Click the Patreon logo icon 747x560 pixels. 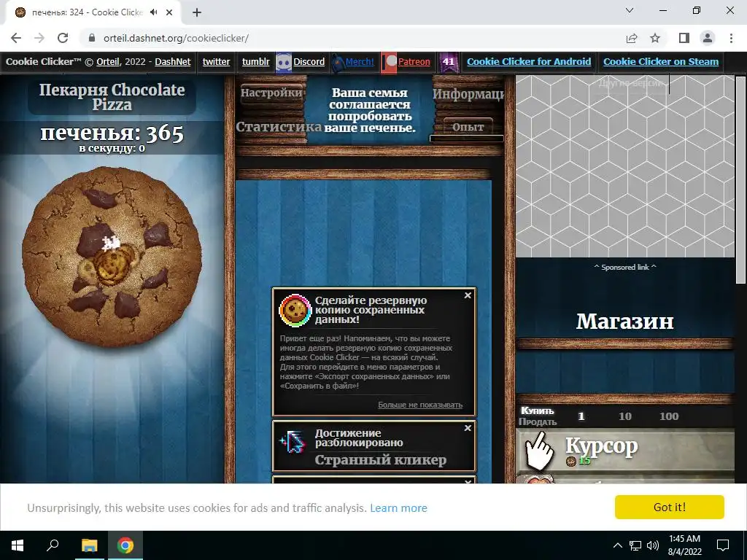(x=389, y=62)
